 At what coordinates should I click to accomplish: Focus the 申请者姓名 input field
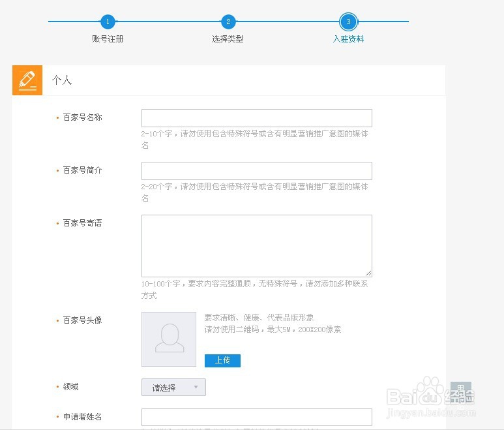[257, 417]
